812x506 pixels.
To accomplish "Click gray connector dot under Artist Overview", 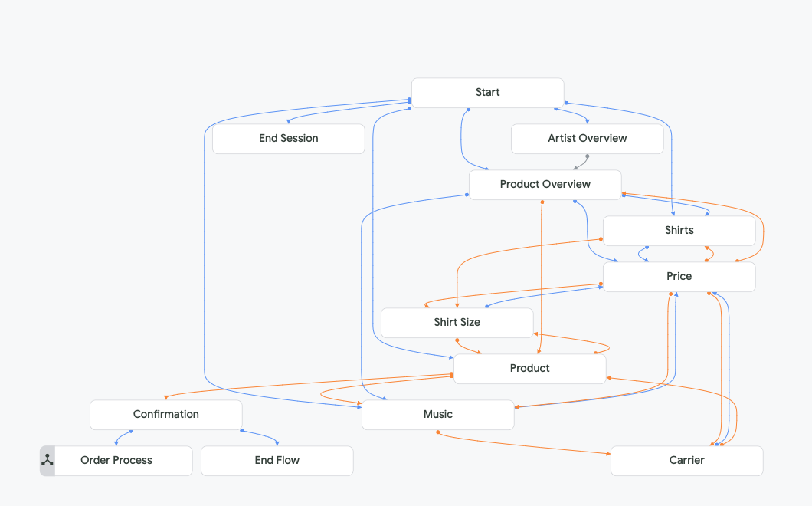I will click(588, 156).
